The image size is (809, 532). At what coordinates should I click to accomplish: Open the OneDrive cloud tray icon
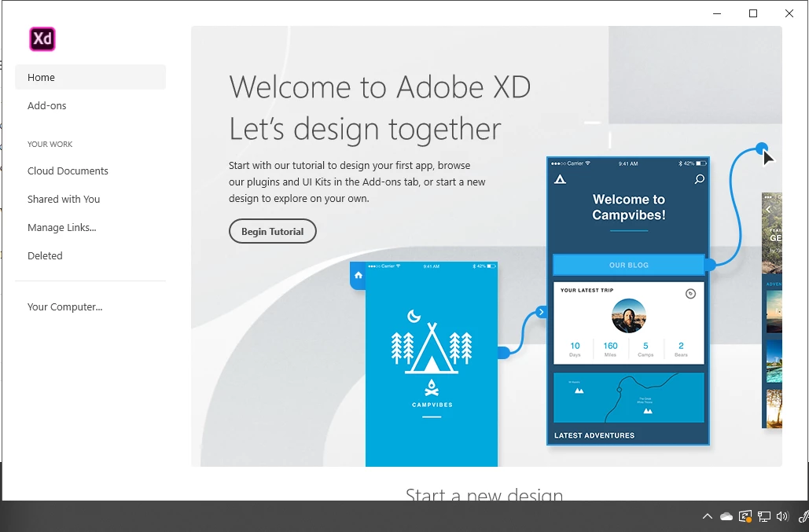[726, 516]
